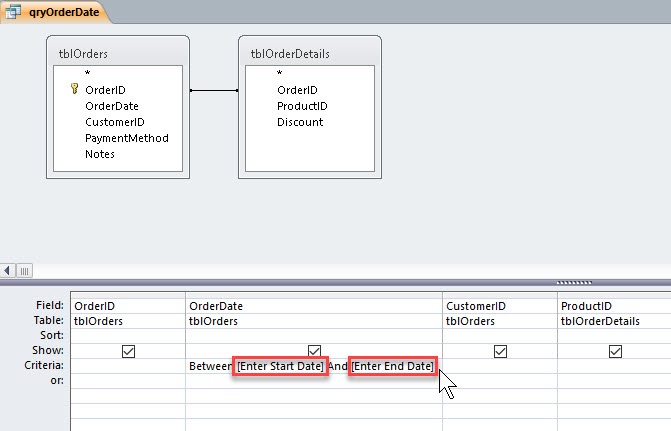This screenshot has width=671, height=431.
Task: Click the Sort cell under OrderID
Action: tap(128, 336)
